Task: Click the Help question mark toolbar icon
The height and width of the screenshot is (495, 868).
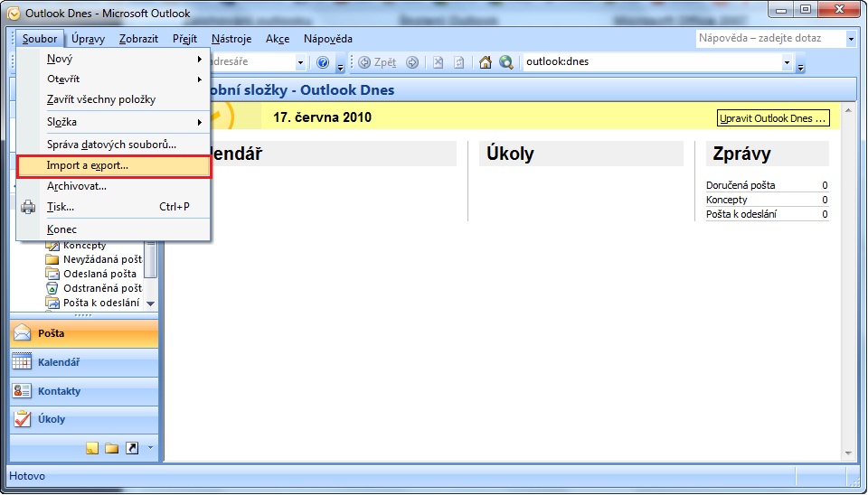Action: pos(323,62)
